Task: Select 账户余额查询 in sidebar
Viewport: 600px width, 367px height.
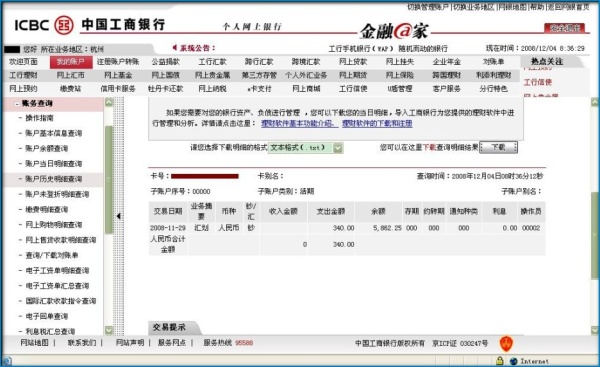Action: click(47, 148)
